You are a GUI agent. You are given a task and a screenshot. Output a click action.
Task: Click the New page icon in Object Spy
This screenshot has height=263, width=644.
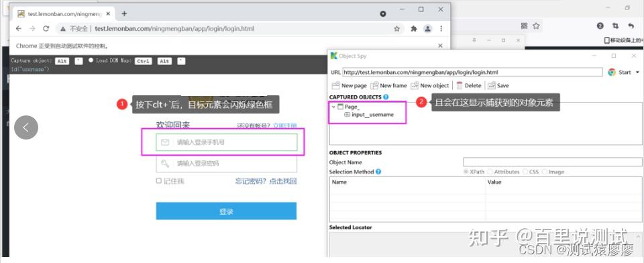click(x=336, y=85)
